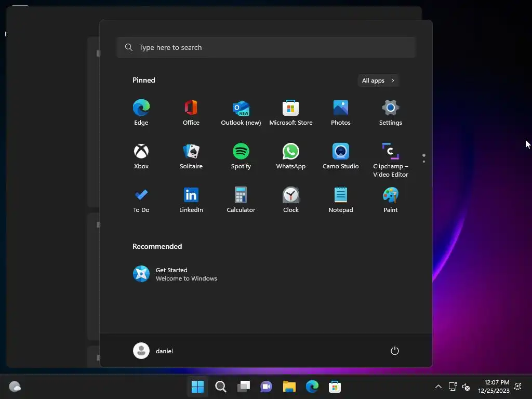Click the power button icon
The image size is (532, 399).
(395, 351)
